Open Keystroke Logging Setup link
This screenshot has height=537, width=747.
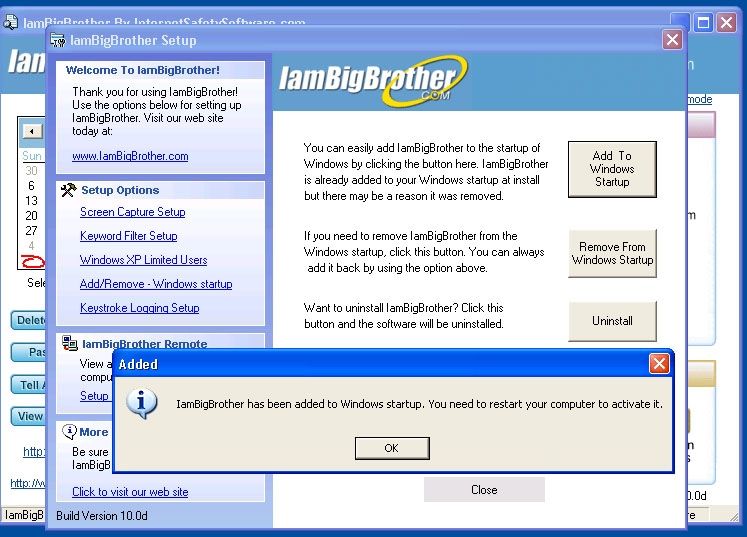point(140,308)
